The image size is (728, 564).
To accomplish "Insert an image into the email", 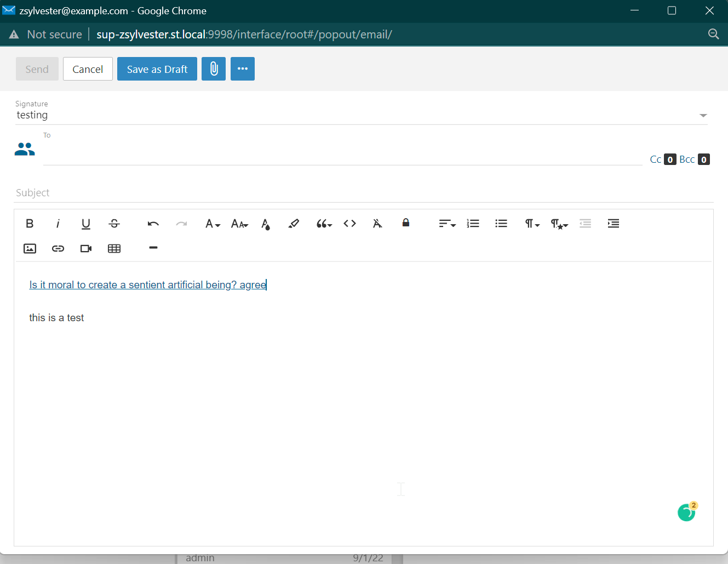I will pyautogui.click(x=30, y=249).
